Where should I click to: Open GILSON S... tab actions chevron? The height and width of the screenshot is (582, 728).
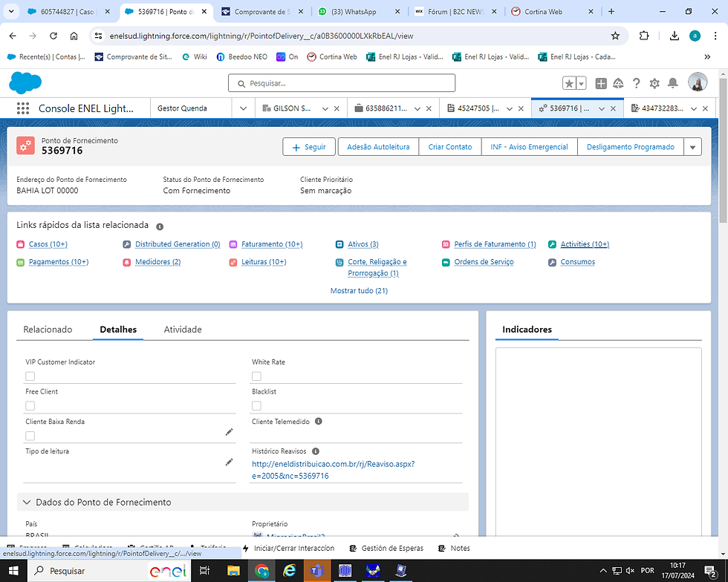click(325, 108)
